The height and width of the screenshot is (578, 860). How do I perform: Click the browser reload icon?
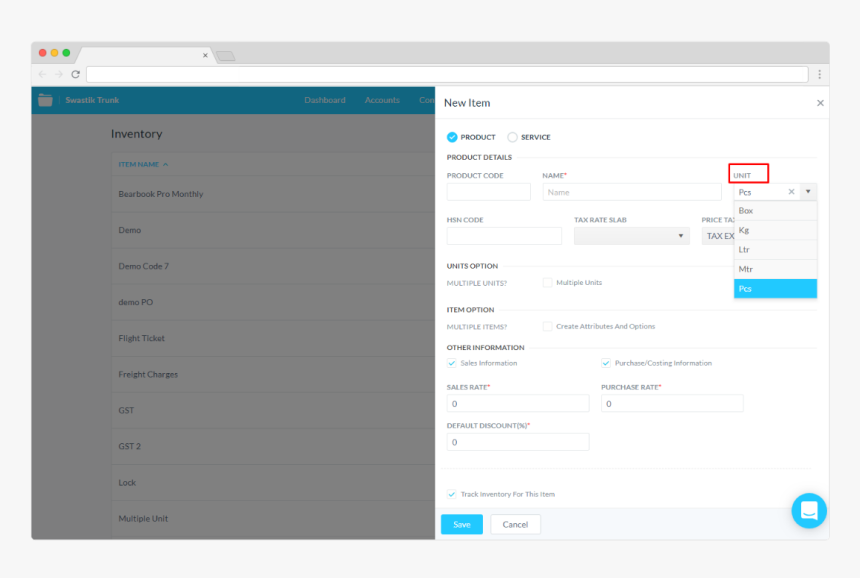coord(76,74)
